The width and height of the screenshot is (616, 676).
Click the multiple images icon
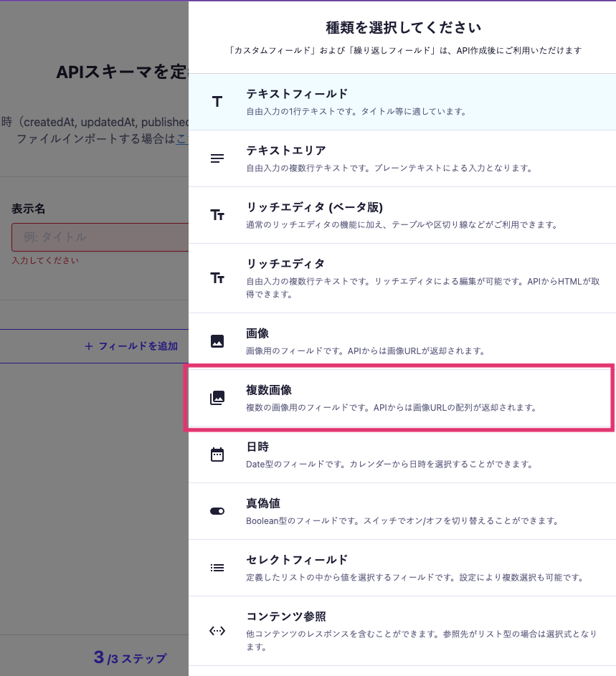(217, 398)
